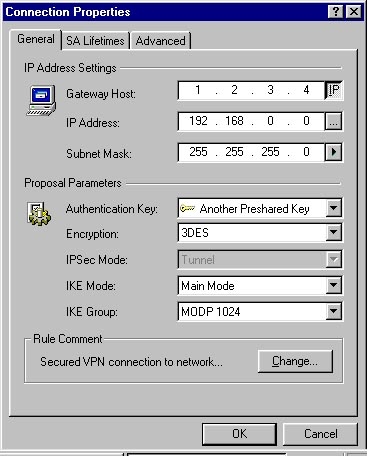Click the Encryption label
The height and width of the screenshot is (456, 367).
pyautogui.click(x=92, y=234)
